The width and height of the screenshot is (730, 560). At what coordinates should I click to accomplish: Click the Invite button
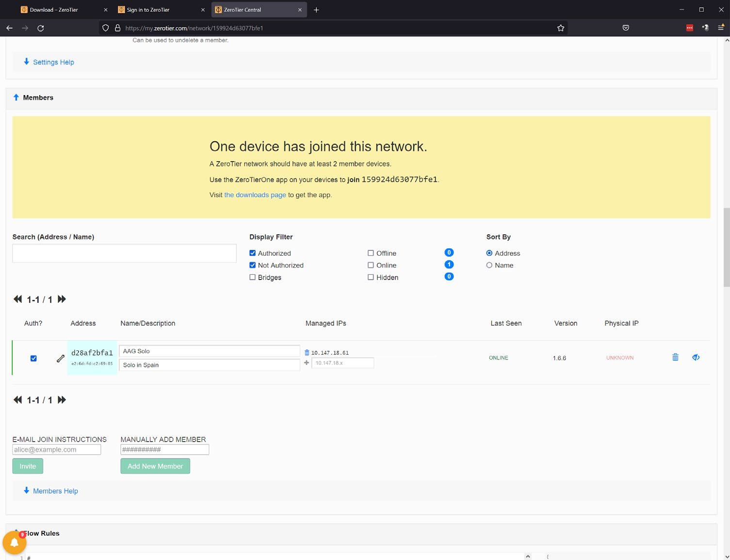(x=28, y=466)
